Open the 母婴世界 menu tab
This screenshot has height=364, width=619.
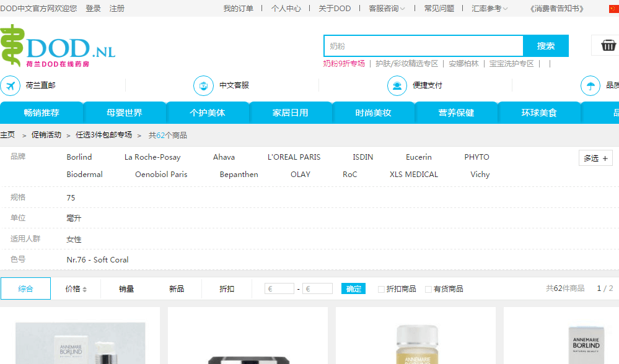tap(125, 113)
